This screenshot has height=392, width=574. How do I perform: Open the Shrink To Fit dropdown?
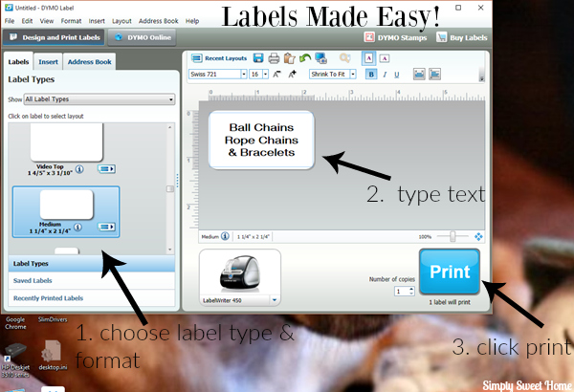coord(353,75)
